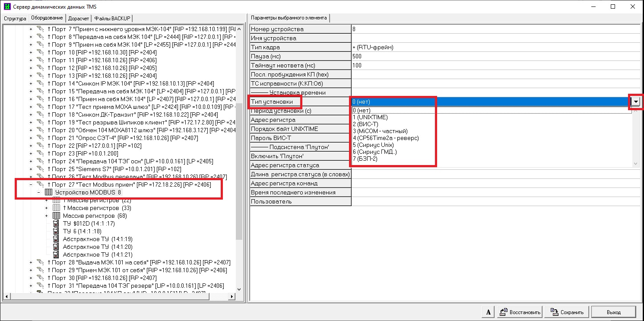Expand 'Массив регистров (68)' node
Screen dimensions: 644x321
pyautogui.click(x=46, y=216)
